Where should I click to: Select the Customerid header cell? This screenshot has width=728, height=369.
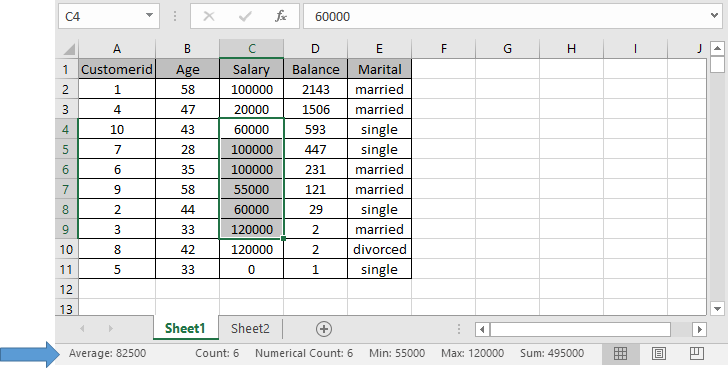117,69
